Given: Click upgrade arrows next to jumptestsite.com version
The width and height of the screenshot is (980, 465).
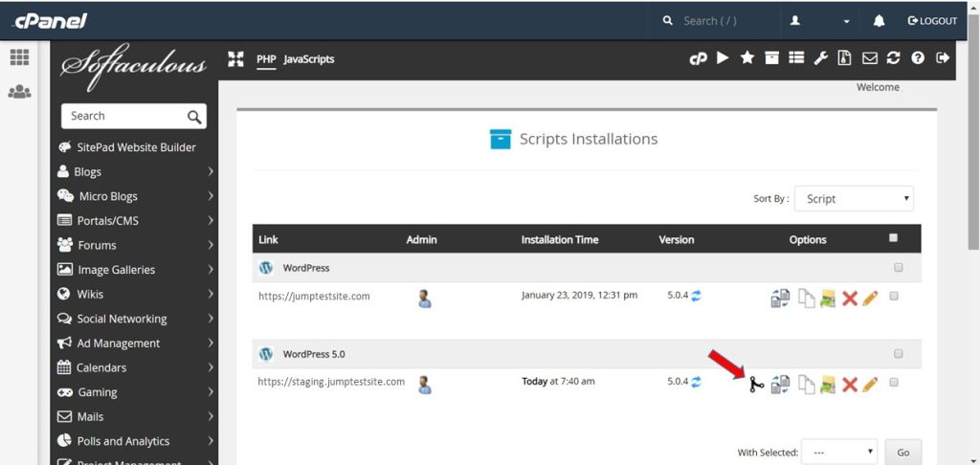Looking at the screenshot, I should pyautogui.click(x=697, y=296).
